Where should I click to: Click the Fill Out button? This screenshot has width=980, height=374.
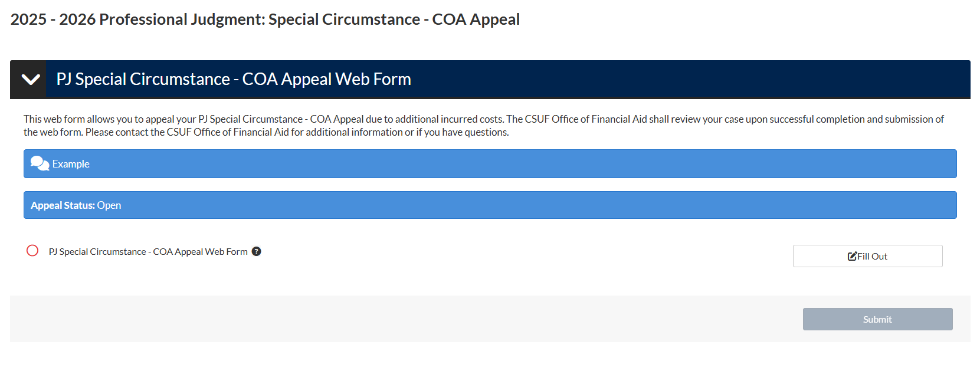click(867, 255)
